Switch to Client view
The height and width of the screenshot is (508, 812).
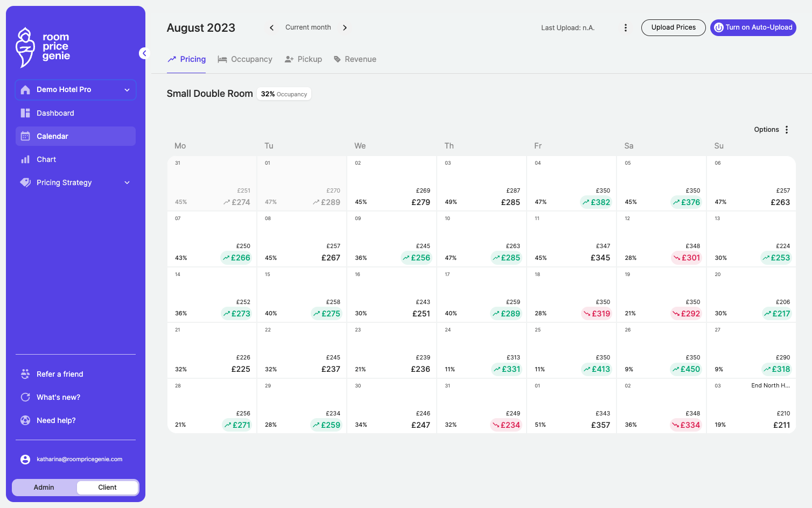[107, 488]
